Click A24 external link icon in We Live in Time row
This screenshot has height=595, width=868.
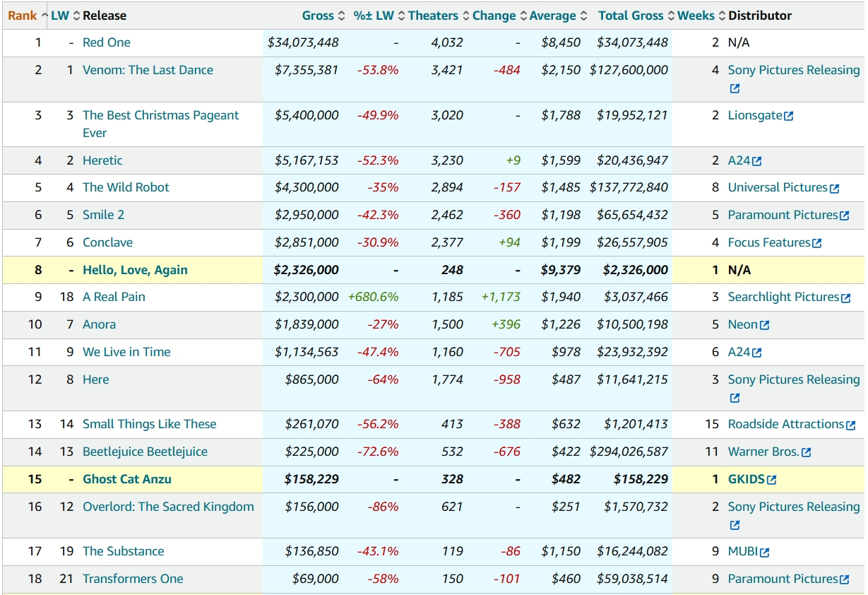(x=757, y=353)
